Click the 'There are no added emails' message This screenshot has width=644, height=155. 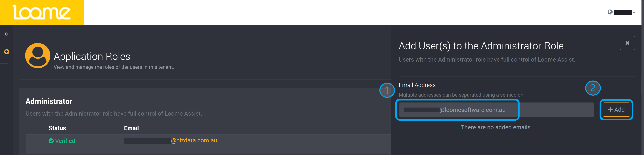496,127
